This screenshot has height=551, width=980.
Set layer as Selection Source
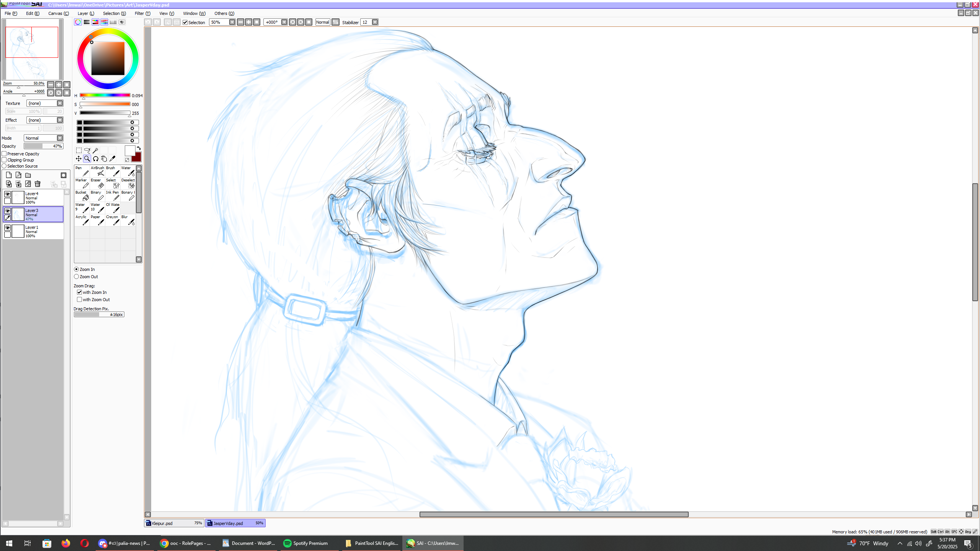point(4,166)
